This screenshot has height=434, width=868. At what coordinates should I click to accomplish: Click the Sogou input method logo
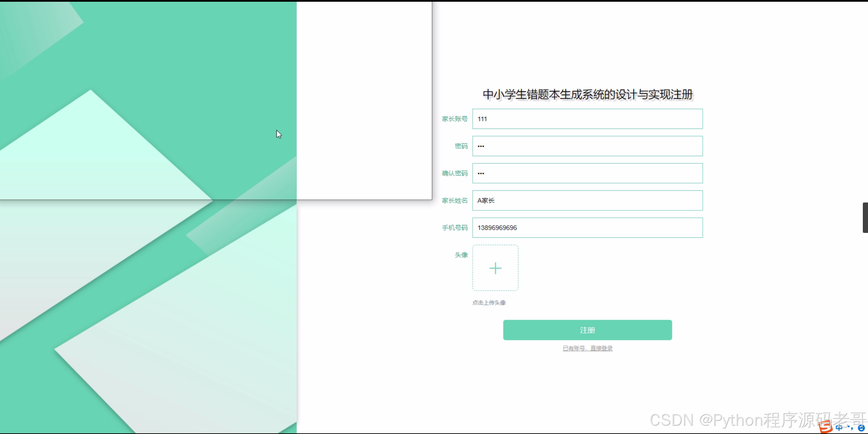point(825,427)
